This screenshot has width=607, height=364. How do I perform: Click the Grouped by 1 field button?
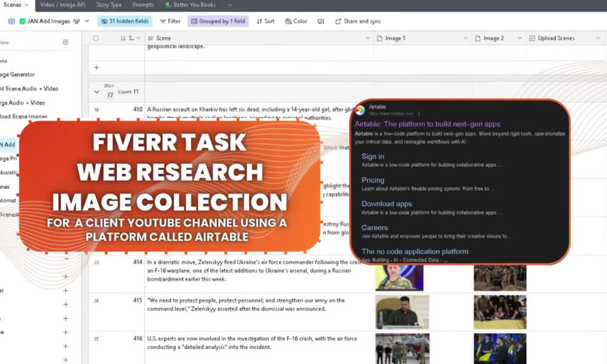point(218,21)
